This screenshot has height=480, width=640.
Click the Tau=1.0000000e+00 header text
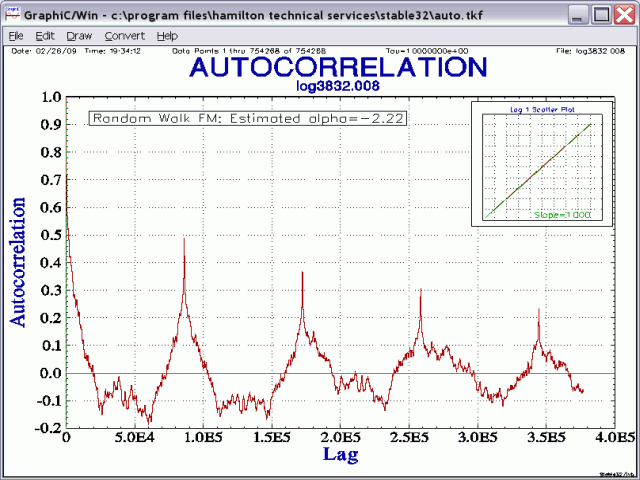point(427,51)
